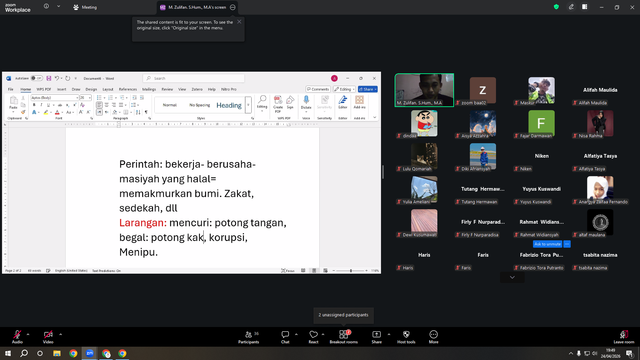Click meeting info icon beside Zoom Workplace
This screenshot has width=640, height=360.
(46, 7)
